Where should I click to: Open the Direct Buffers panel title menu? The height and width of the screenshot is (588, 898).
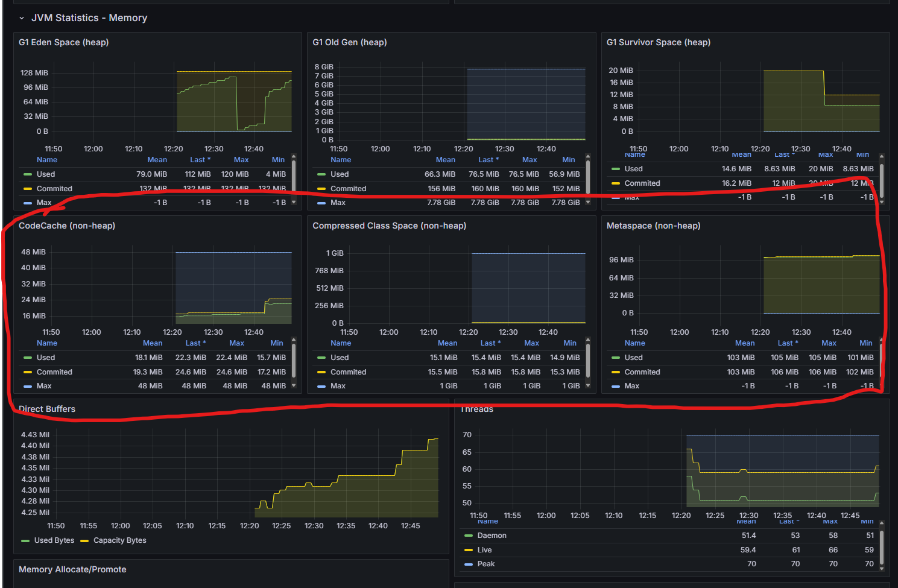pos(47,409)
